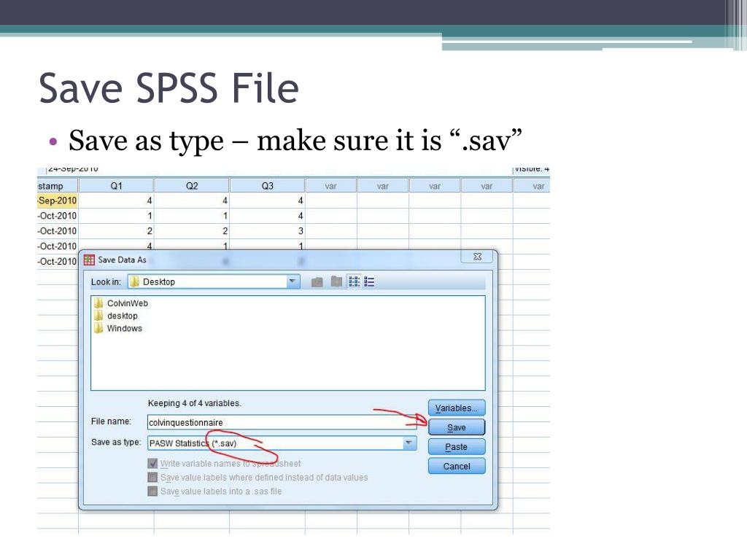Open the Look in location dropdown
This screenshot has width=747, height=560.
click(x=292, y=281)
